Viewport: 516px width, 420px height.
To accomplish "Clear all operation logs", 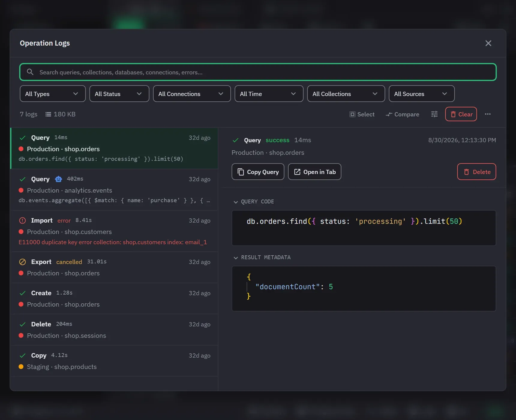I will [461, 114].
